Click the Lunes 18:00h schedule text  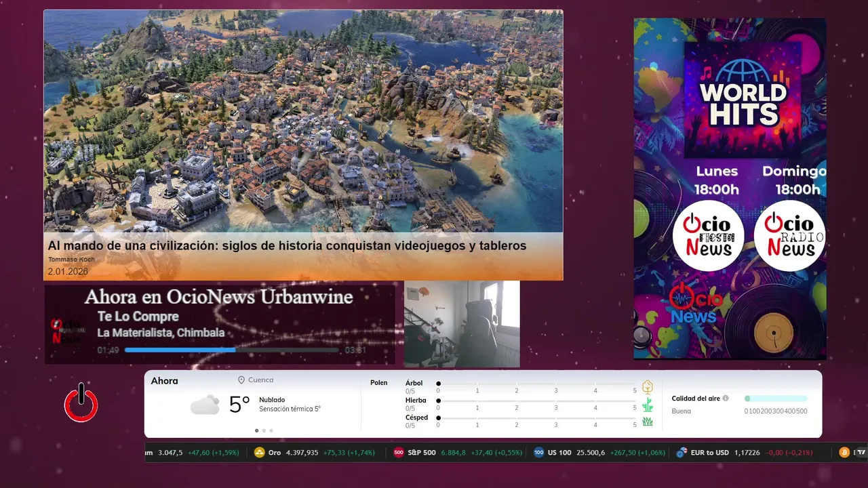(717, 180)
